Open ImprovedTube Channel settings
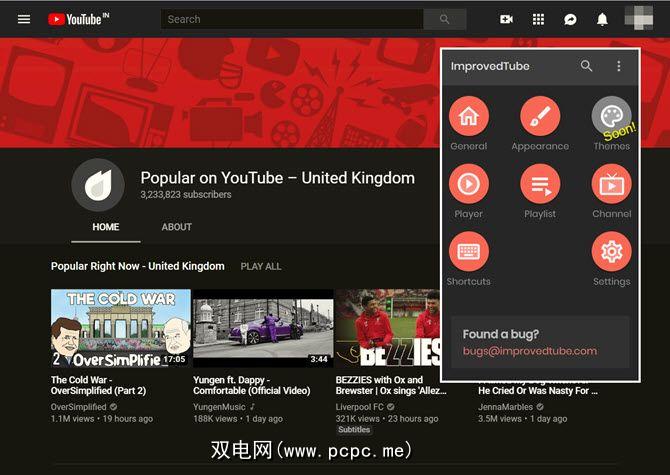Screen dimensions: 670x475 (x=611, y=184)
